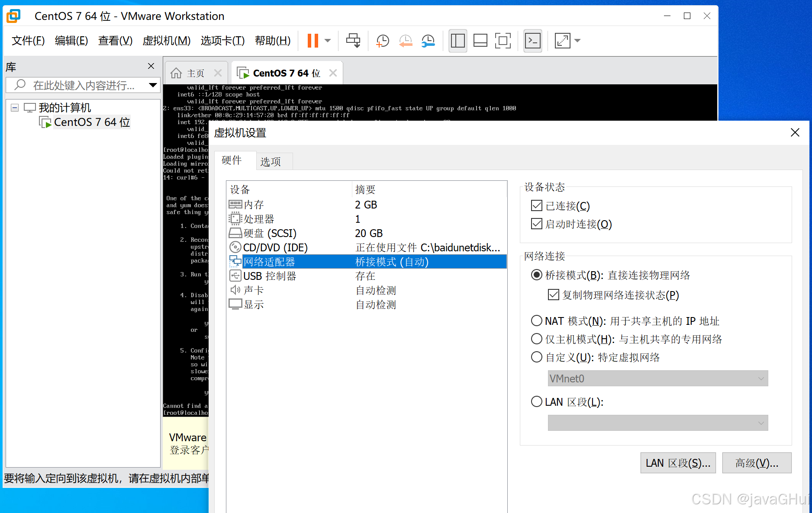Select 自定义(U) radio button
This screenshot has height=513, width=812.
pyautogui.click(x=537, y=357)
